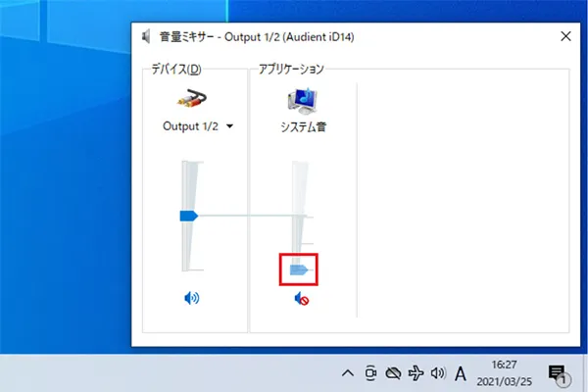Expand hidden tray icons chevron
The width and height of the screenshot is (588, 392).
(347, 373)
